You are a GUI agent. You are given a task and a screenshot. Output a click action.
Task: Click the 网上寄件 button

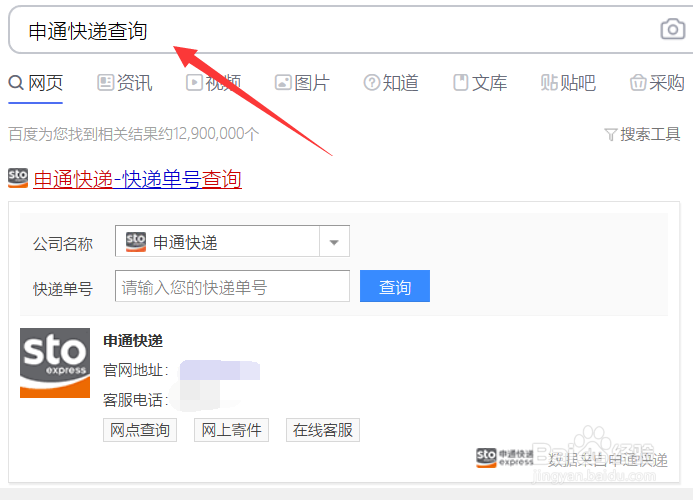pos(232,430)
